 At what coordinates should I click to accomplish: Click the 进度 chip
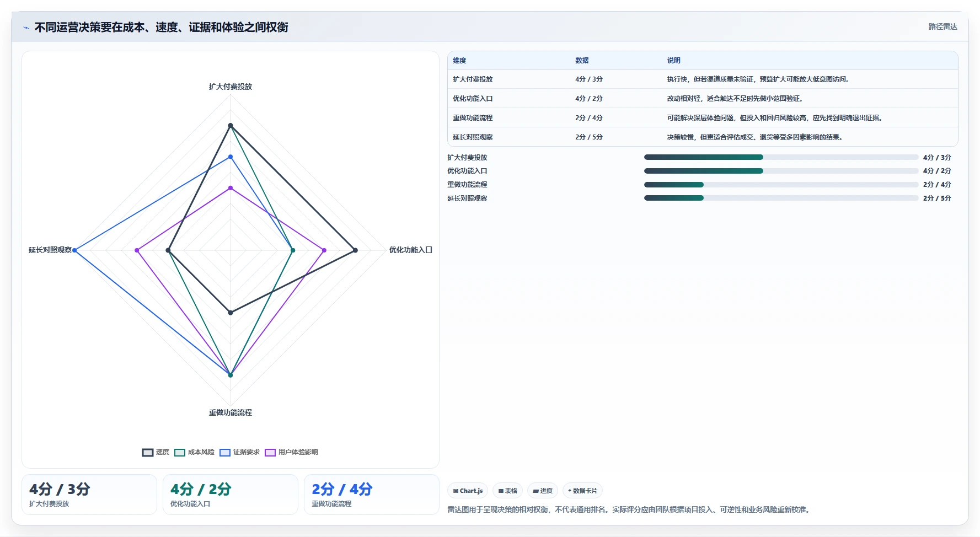click(543, 491)
